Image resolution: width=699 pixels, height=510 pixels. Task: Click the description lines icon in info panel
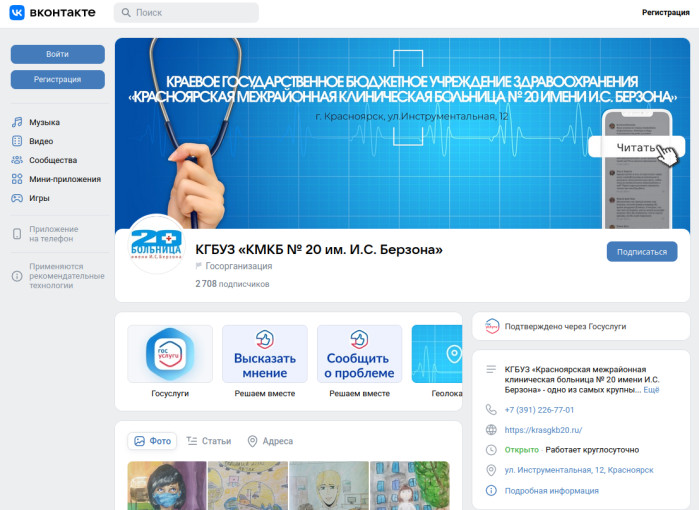(491, 369)
